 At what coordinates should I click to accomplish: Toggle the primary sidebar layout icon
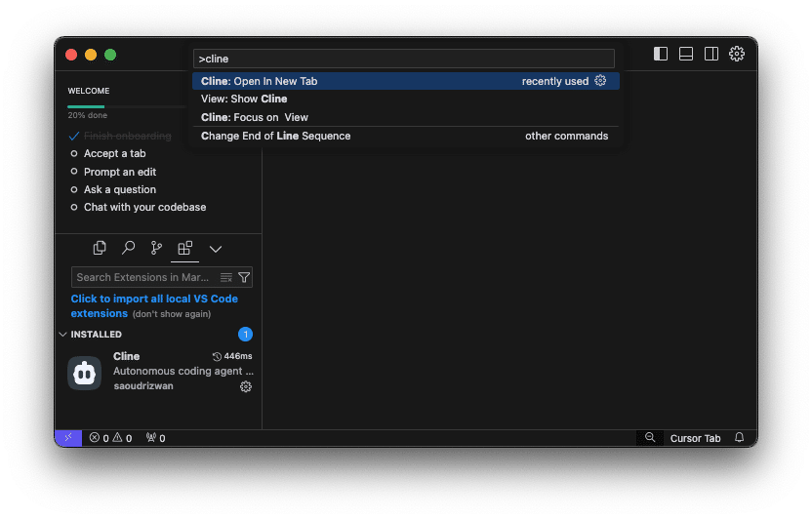pos(661,54)
